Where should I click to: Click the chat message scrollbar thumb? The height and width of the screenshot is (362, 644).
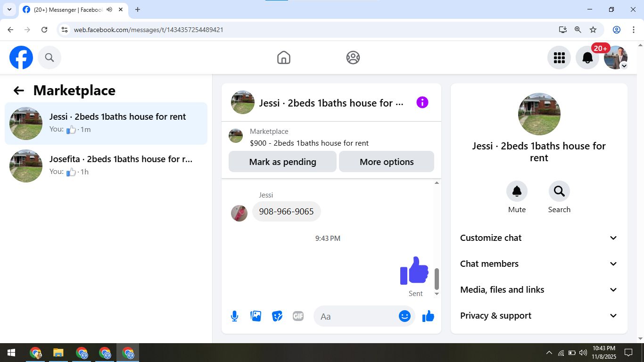[x=437, y=279]
